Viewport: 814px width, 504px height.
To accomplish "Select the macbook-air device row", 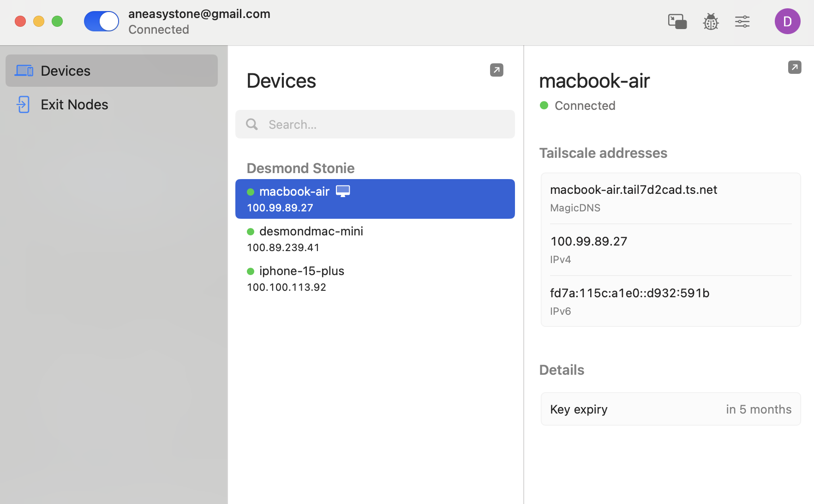I will [x=375, y=199].
